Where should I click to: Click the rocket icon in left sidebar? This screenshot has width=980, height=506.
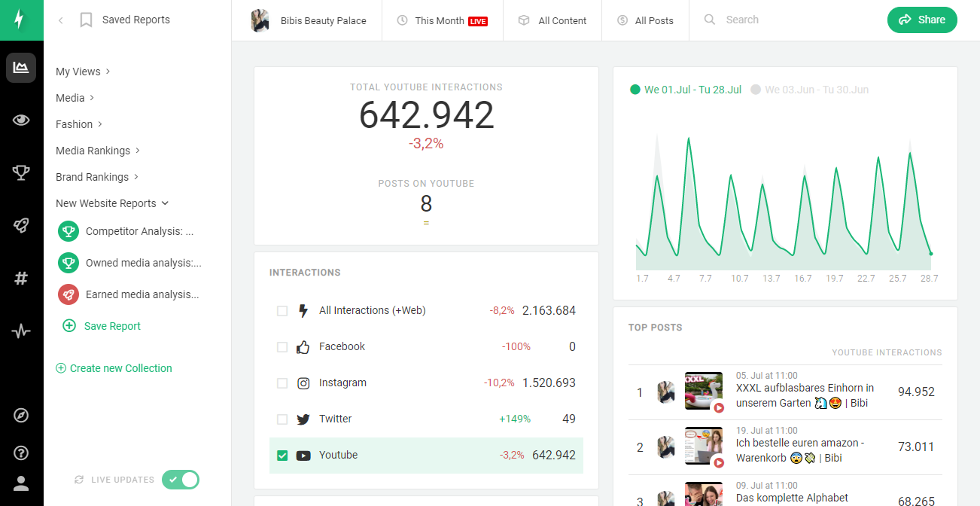tap(21, 225)
